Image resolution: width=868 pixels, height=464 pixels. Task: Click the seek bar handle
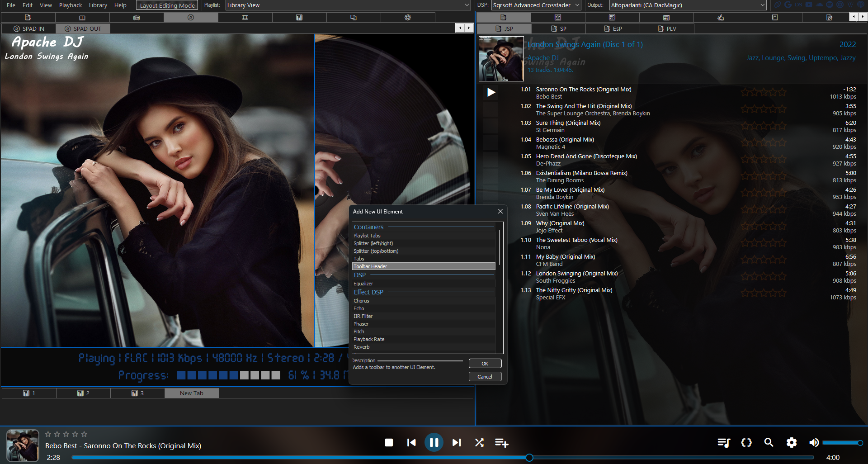(x=529, y=458)
